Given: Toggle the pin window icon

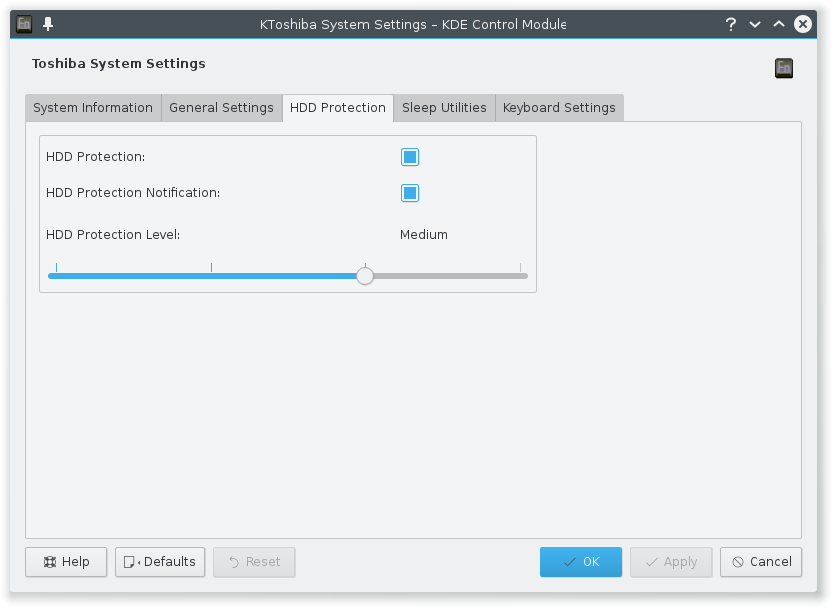Looking at the screenshot, I should tap(48, 24).
